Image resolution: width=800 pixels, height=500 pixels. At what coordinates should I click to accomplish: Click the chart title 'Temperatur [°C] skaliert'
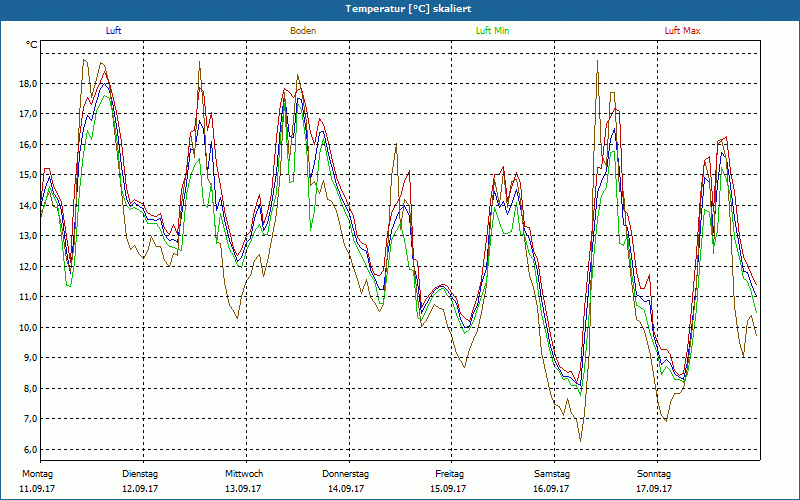coord(408,9)
